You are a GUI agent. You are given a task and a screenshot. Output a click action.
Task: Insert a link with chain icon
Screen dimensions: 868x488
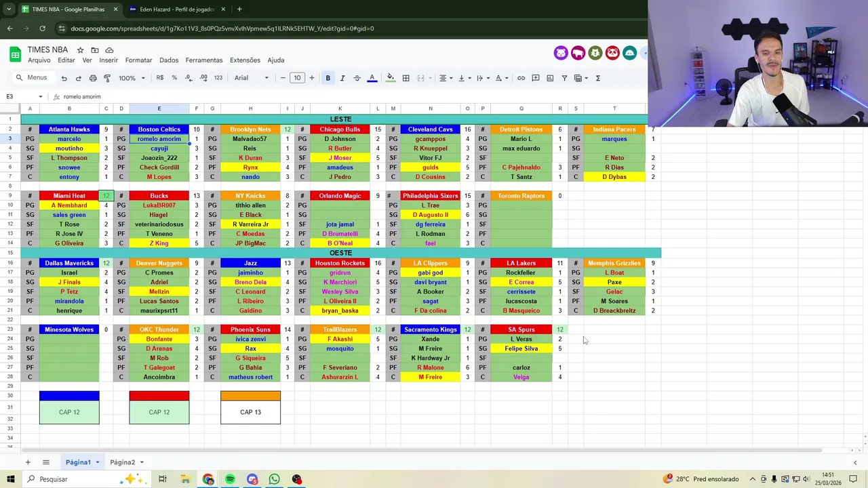(x=521, y=78)
